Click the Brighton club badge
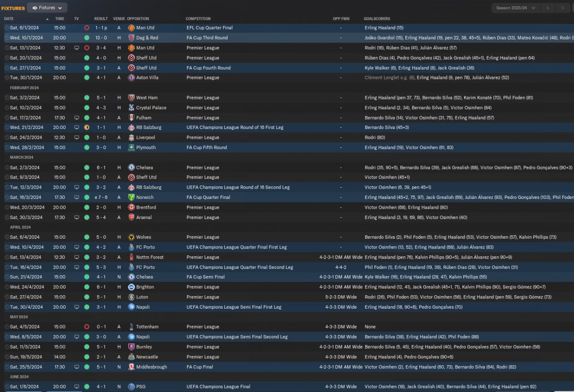Viewport: 574px width, 392px height. 131,287
